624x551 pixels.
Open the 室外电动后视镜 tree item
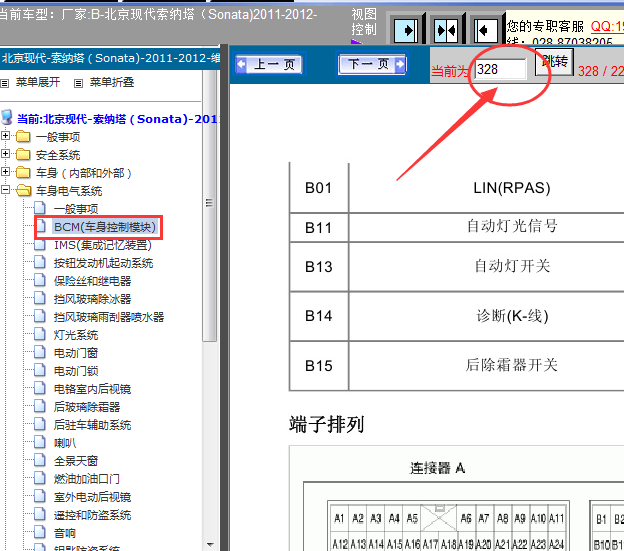pyautogui.click(x=92, y=497)
